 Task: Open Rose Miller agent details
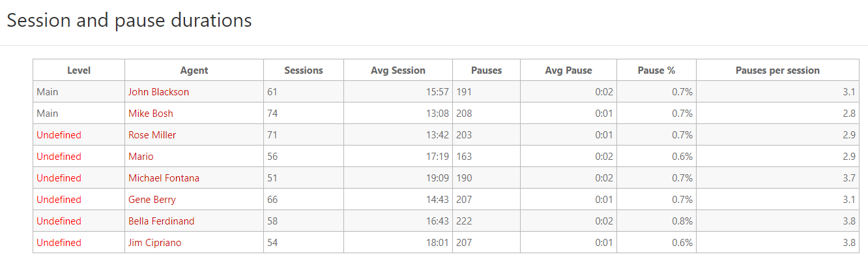[152, 135]
